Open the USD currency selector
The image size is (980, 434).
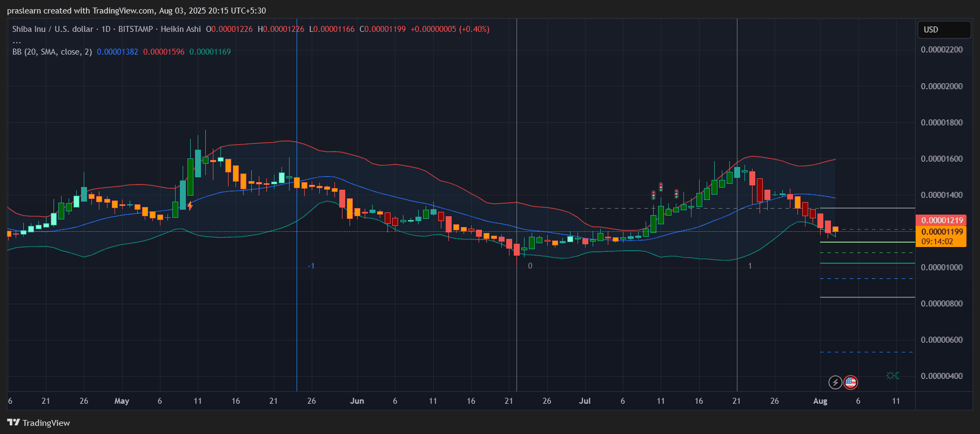tap(944, 30)
